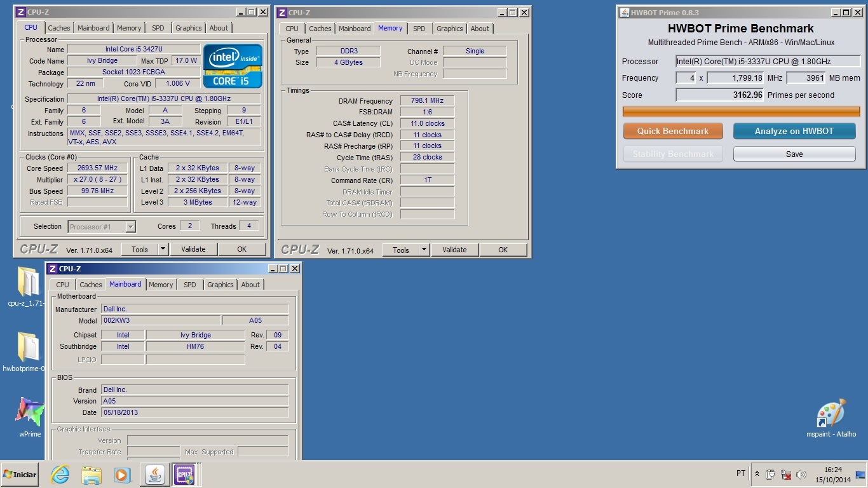Screen dimensions: 868x488
Task: Switch to Caches tab in CPU window
Action: 59,28
